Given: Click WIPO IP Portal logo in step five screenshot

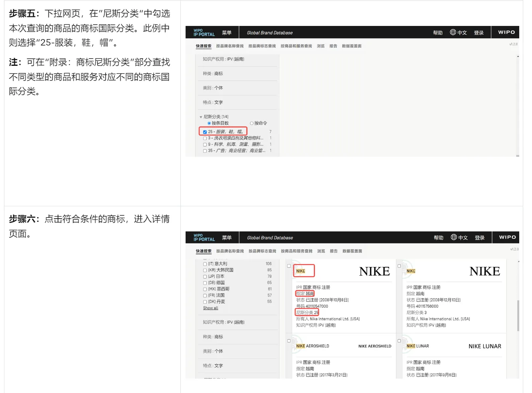Looking at the screenshot, I should click(x=204, y=32).
